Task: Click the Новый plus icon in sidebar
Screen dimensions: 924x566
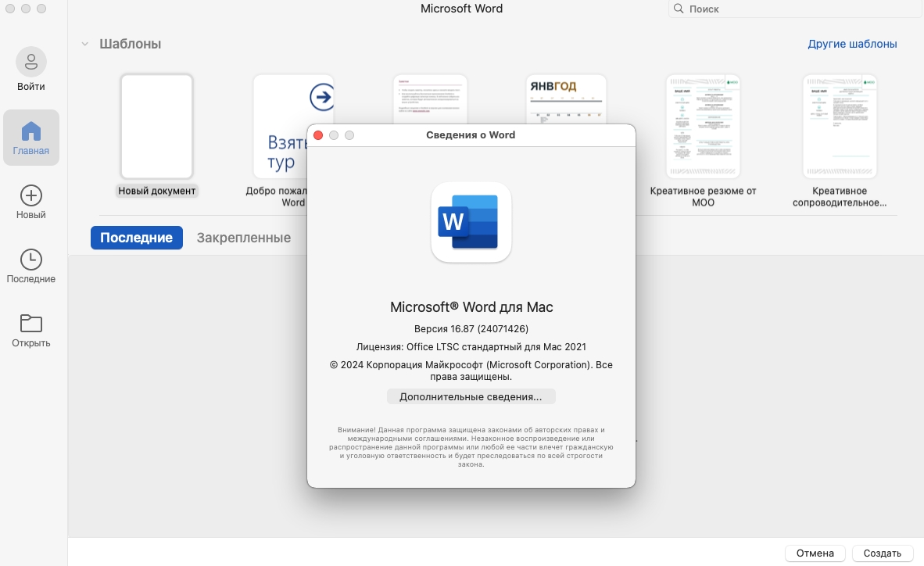Action: click(31, 195)
